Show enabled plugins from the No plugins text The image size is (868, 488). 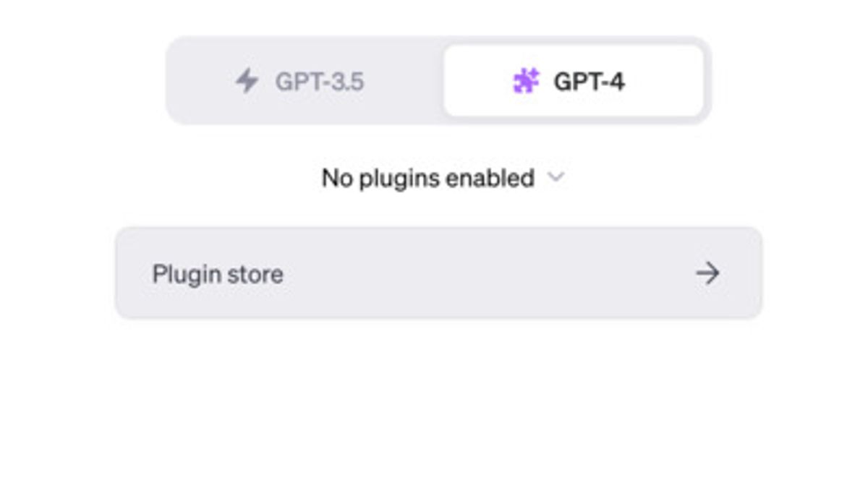point(427,177)
